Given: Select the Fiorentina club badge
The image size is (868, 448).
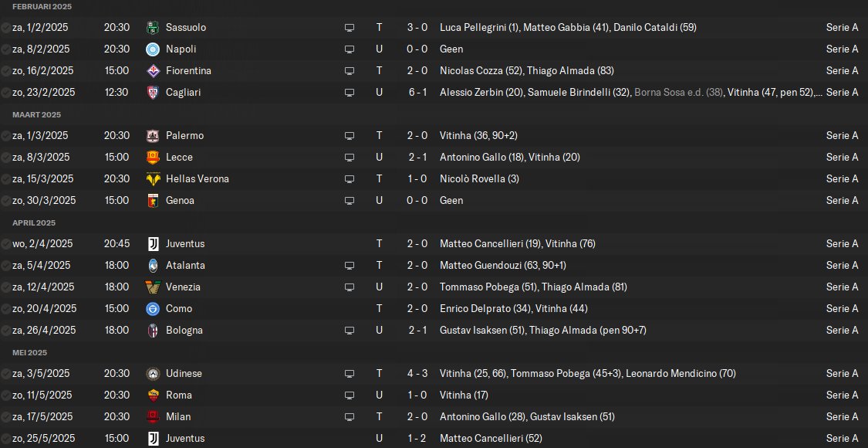Looking at the screenshot, I should pos(153,70).
